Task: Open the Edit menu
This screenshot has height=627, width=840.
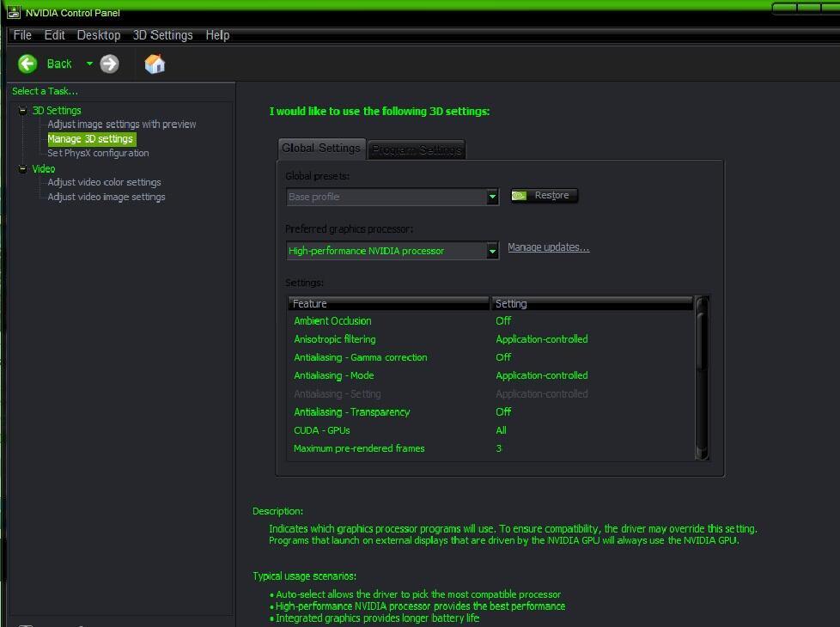Action: (55, 35)
